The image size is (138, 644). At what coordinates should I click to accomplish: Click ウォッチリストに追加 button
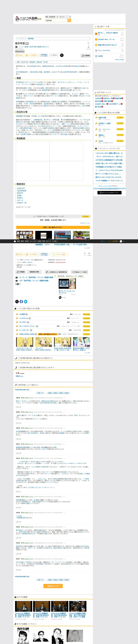[59, 254]
